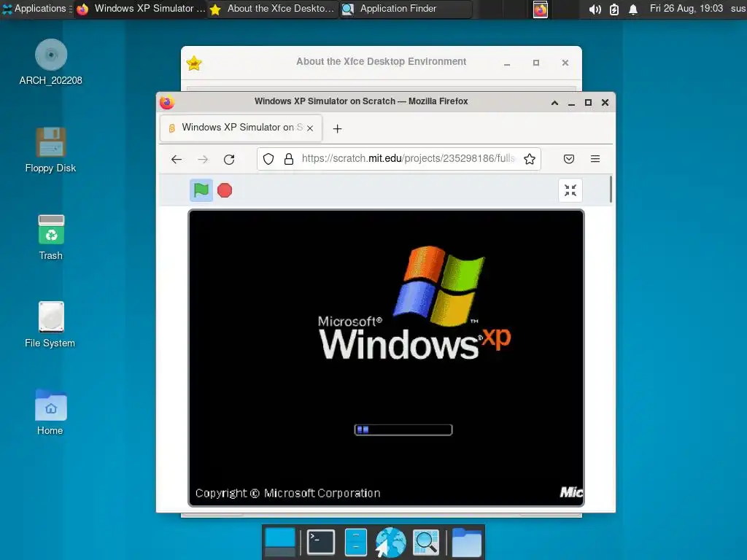This screenshot has width=747, height=560.
Task: Go back to previous page in Firefox
Action: click(x=177, y=159)
